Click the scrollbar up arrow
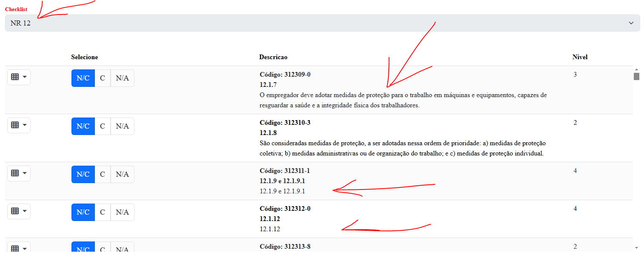644x270 pixels. (636, 69)
